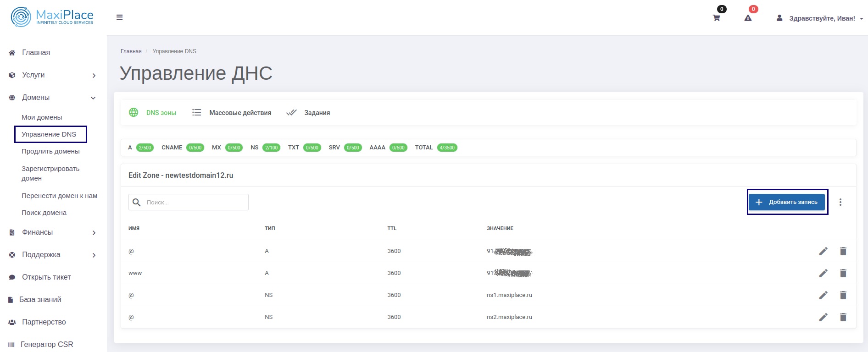The width and height of the screenshot is (868, 352).
Task: Click the home icon beside Главная
Action: [x=12, y=53]
